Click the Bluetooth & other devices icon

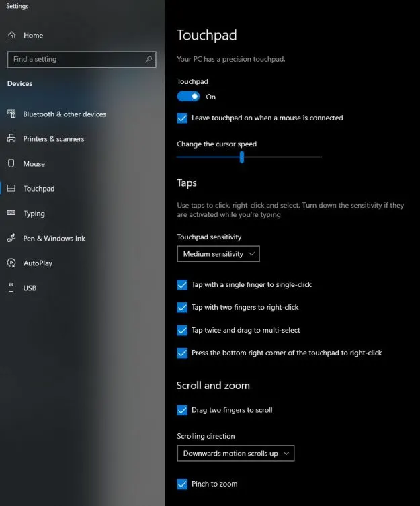click(x=11, y=114)
